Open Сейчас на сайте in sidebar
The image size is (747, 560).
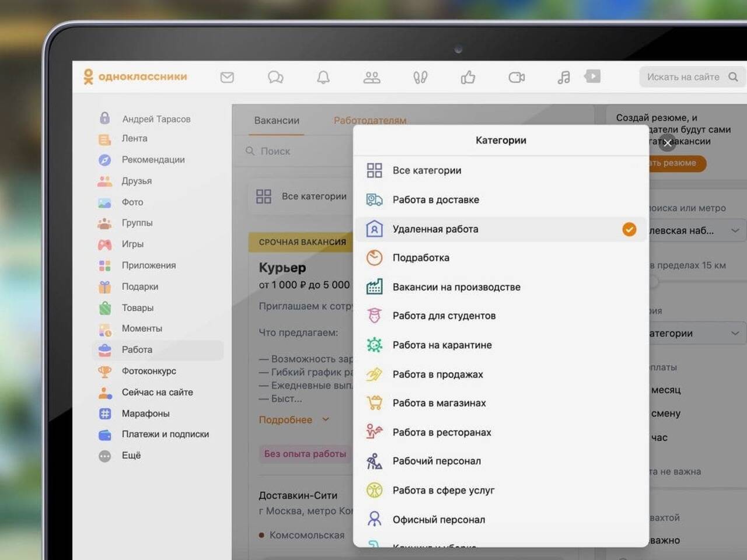click(157, 393)
